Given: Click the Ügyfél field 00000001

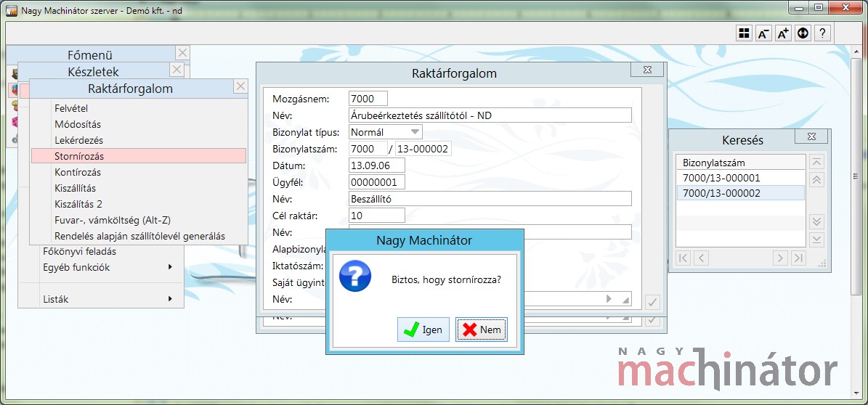Looking at the screenshot, I should click(377, 182).
